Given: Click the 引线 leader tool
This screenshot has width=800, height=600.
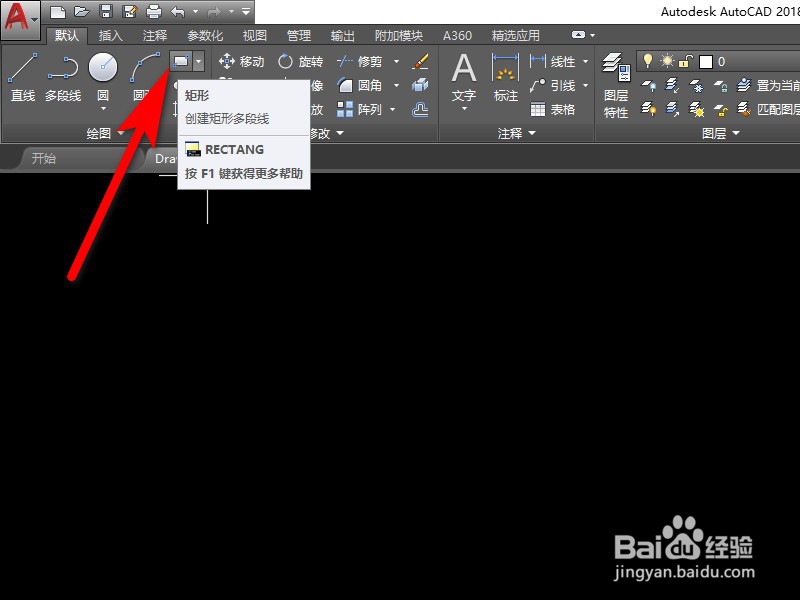Looking at the screenshot, I should coord(553,85).
